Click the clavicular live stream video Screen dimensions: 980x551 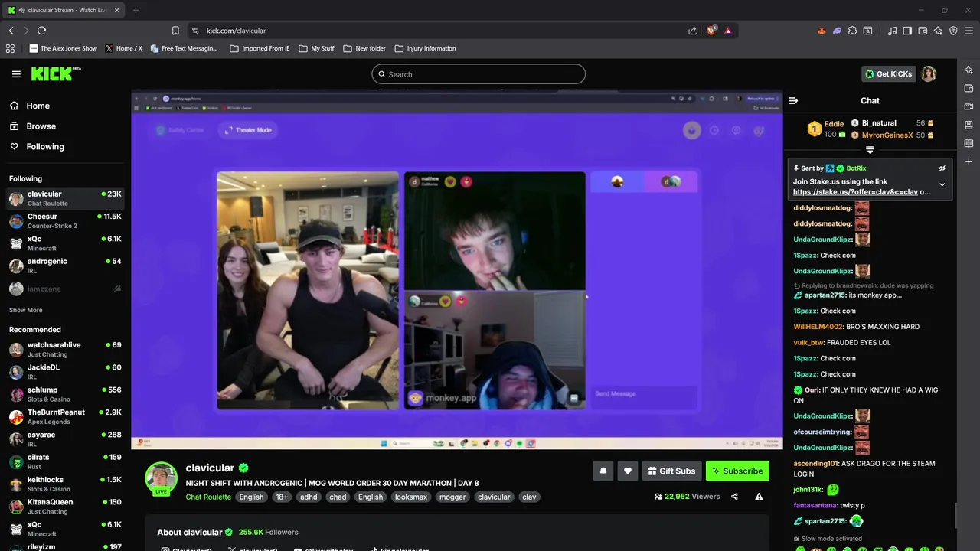coord(457,271)
